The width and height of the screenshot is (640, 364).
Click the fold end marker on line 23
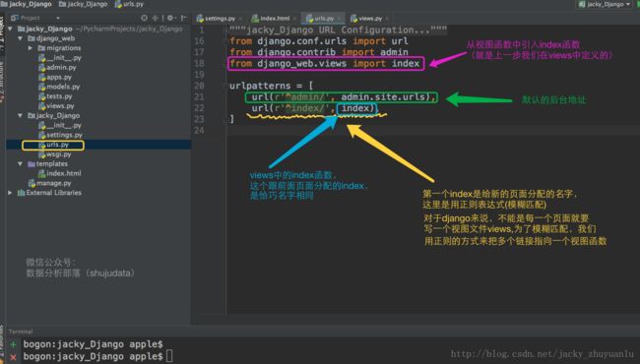pyautogui.click(x=225, y=119)
